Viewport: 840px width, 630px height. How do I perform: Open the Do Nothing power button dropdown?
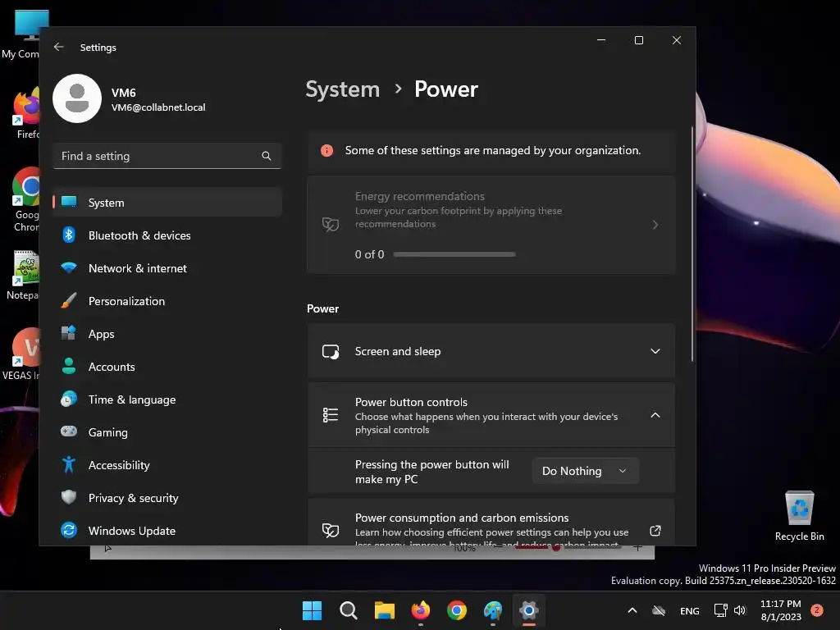pyautogui.click(x=586, y=471)
